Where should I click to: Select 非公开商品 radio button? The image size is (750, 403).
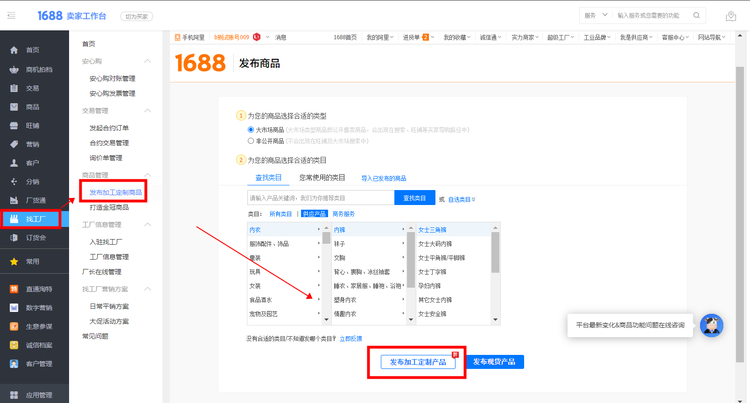pos(251,141)
